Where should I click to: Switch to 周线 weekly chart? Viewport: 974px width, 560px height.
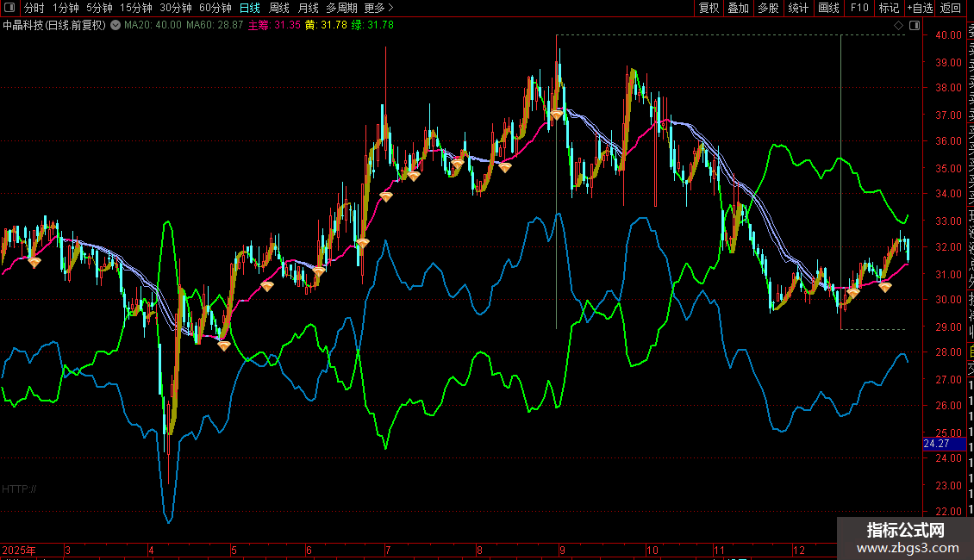click(279, 8)
